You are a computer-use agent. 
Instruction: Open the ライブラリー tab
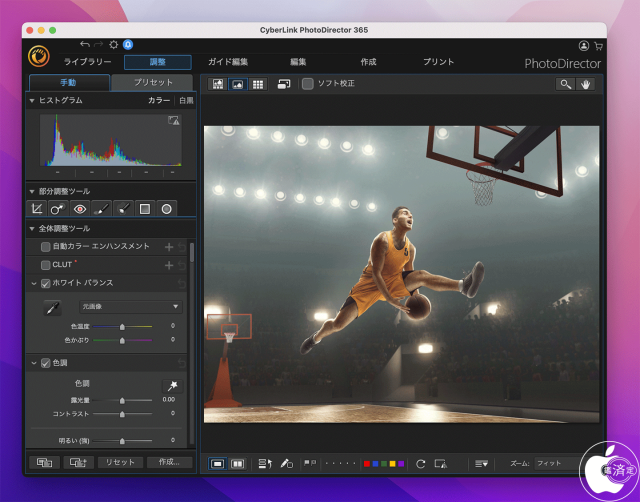(x=87, y=62)
